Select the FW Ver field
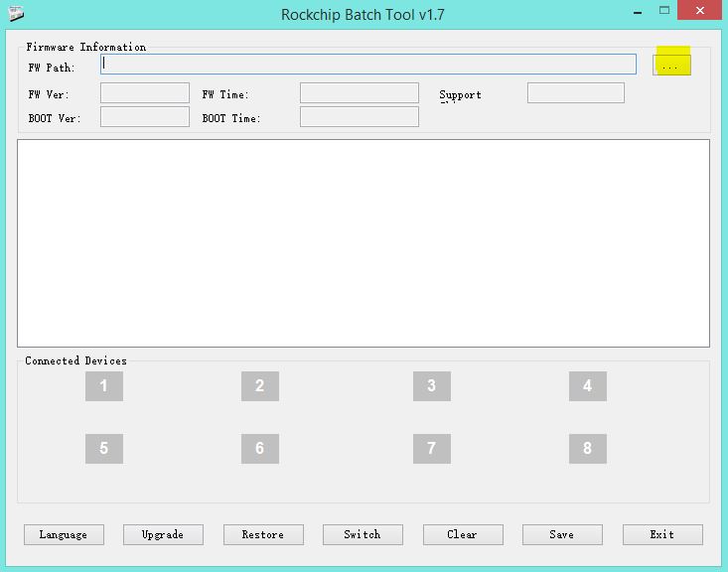 click(145, 93)
